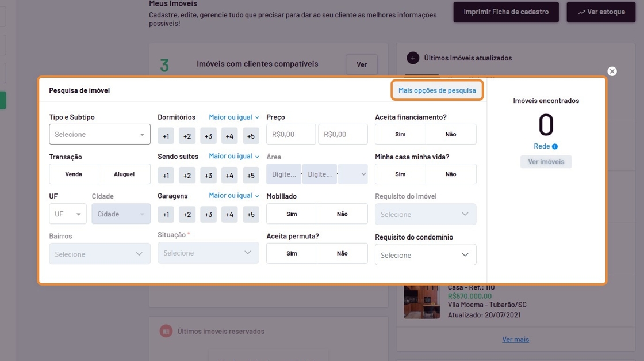Select +5 under Garagens
644x361 pixels.
251,215
